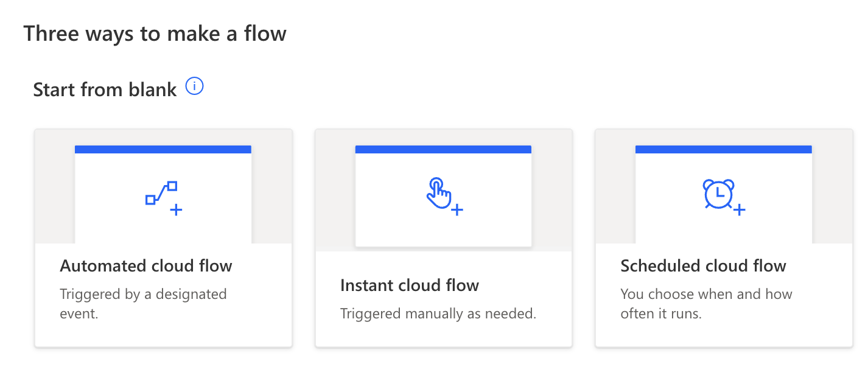
Task: Click the plus sign beside the connector icon
Action: click(176, 210)
